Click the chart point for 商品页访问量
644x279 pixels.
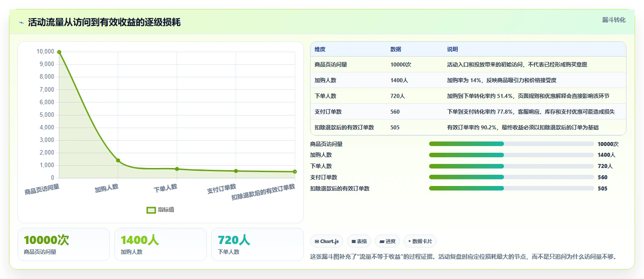(x=59, y=52)
